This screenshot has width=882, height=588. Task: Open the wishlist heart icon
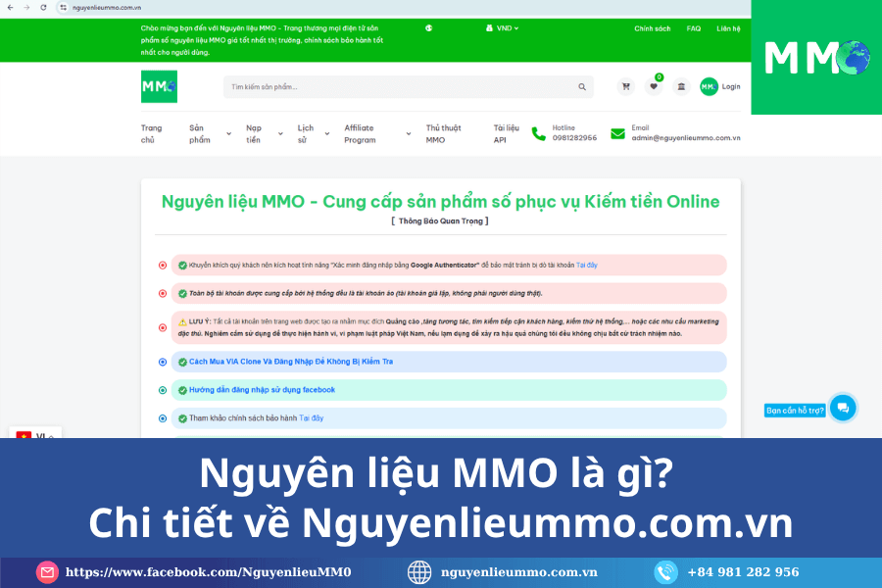click(x=654, y=86)
